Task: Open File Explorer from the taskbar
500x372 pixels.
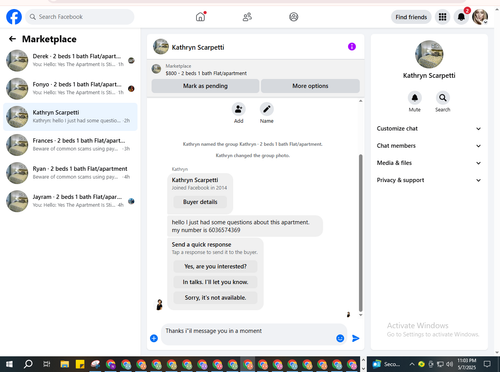Action: point(65,364)
